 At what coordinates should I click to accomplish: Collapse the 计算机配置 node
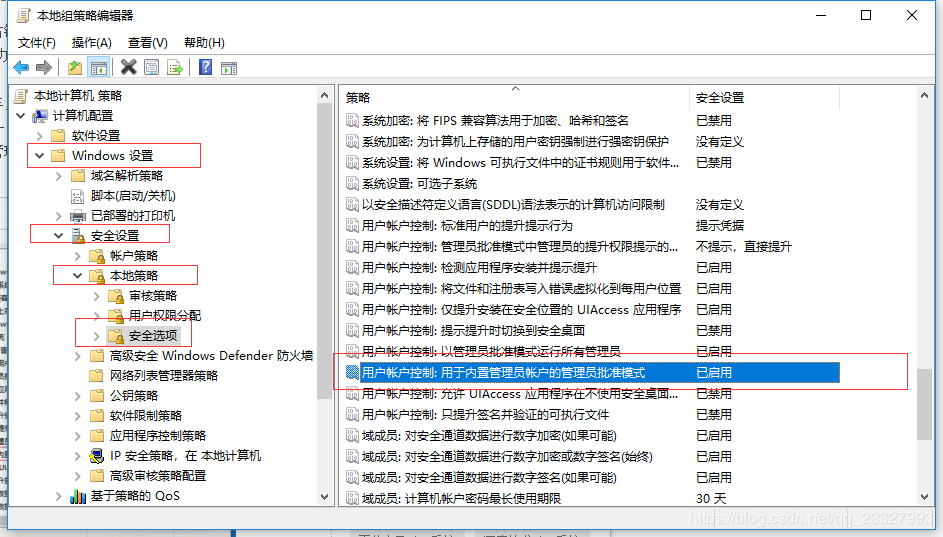point(20,115)
